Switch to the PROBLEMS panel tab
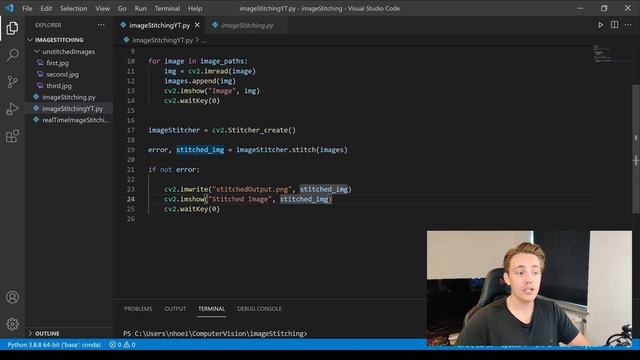 click(x=138, y=309)
